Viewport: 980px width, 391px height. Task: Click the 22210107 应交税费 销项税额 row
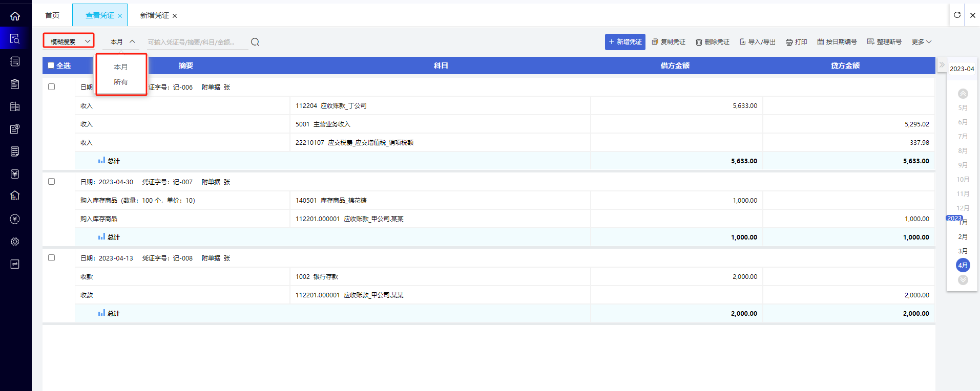pyautogui.click(x=505, y=143)
